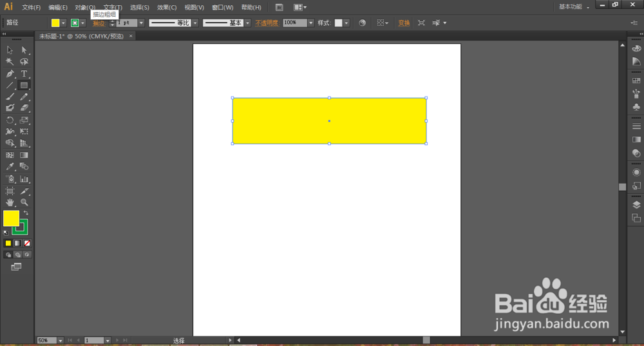Open the 窗口(W) menu
Viewport: 644px width, 346px height.
pos(223,7)
